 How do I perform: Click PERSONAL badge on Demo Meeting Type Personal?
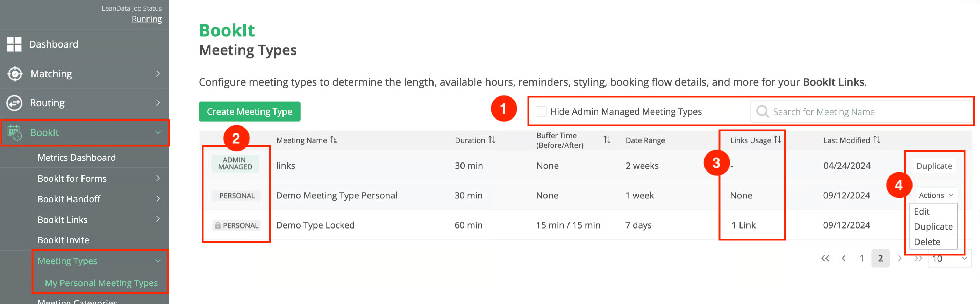tap(237, 196)
